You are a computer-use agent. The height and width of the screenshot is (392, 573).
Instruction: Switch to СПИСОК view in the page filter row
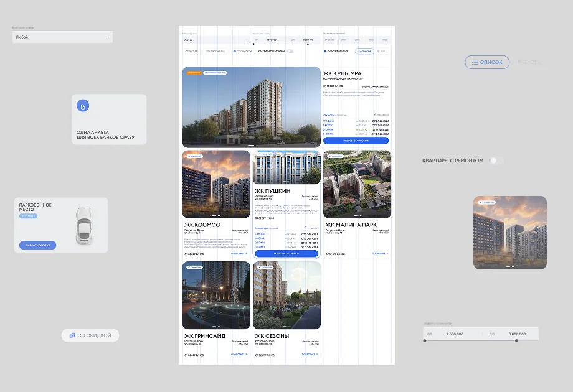click(x=364, y=51)
